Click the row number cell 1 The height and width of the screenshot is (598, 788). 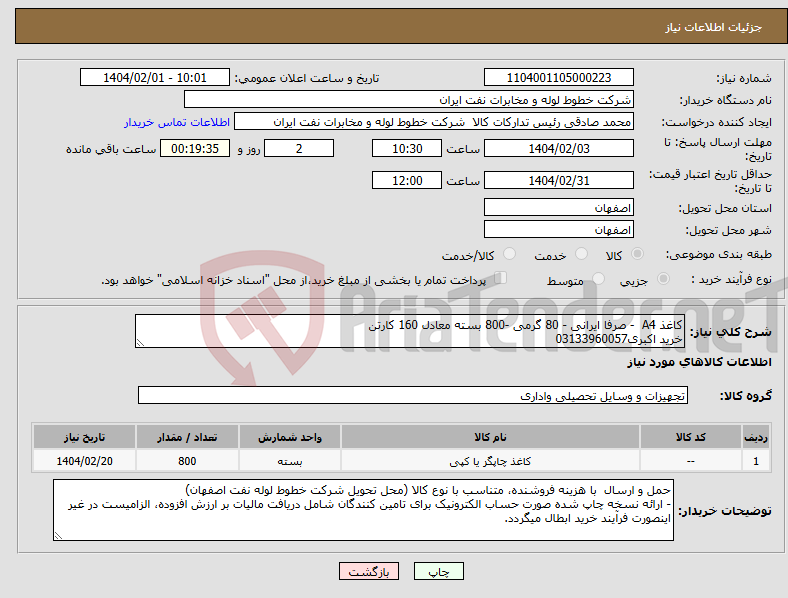[756, 461]
